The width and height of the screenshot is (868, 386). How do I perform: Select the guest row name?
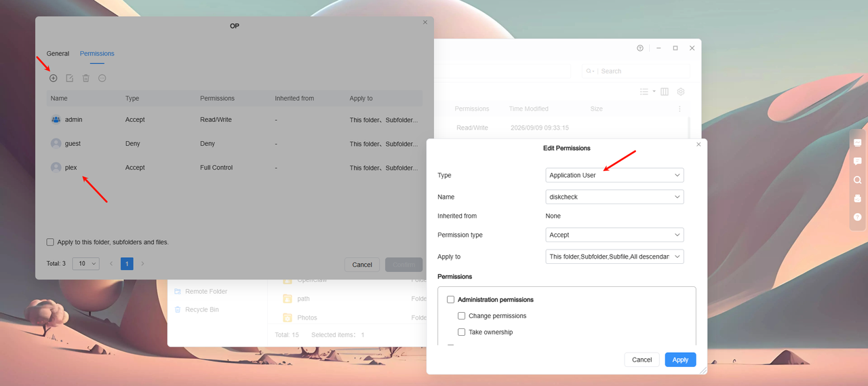pos(73,144)
